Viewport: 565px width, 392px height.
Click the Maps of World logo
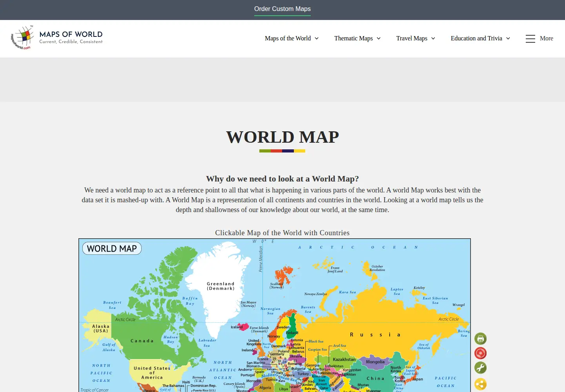coord(57,38)
